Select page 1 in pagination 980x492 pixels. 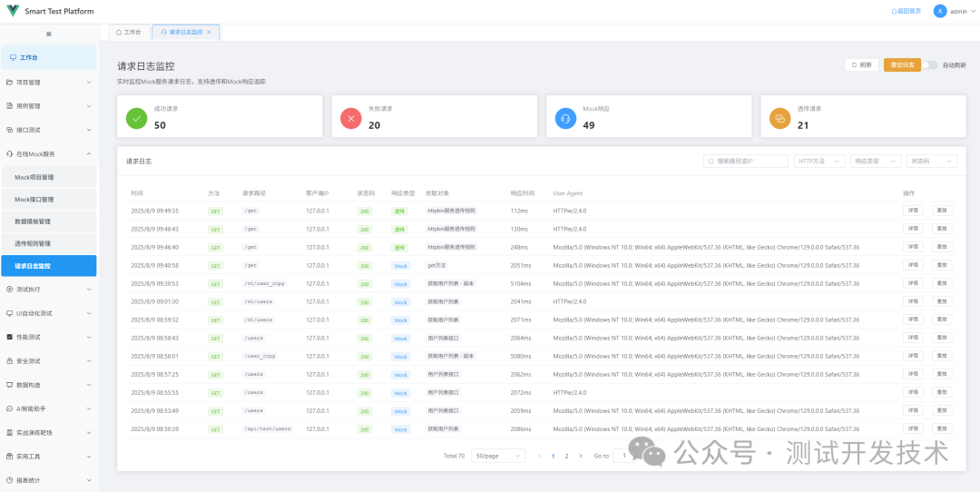click(554, 456)
